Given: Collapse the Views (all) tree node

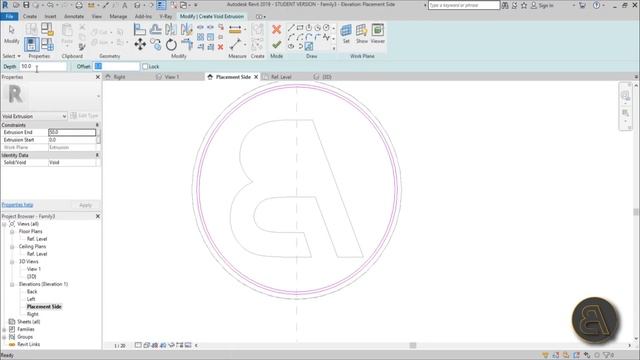Looking at the screenshot, I should click(x=4, y=224).
